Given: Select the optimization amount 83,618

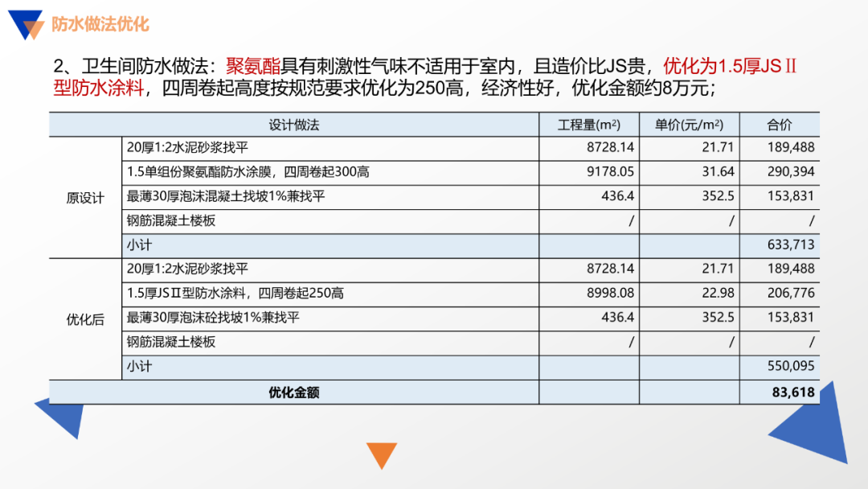Looking at the screenshot, I should [793, 392].
